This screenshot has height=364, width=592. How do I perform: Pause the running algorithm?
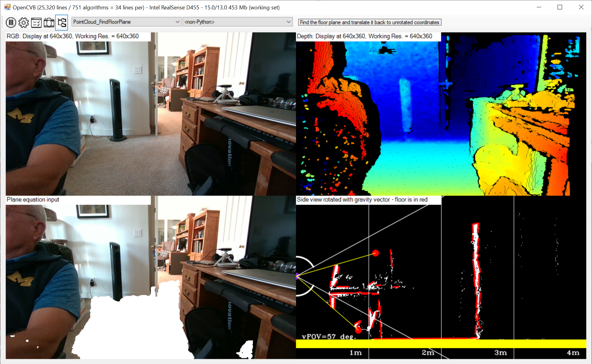(x=11, y=22)
